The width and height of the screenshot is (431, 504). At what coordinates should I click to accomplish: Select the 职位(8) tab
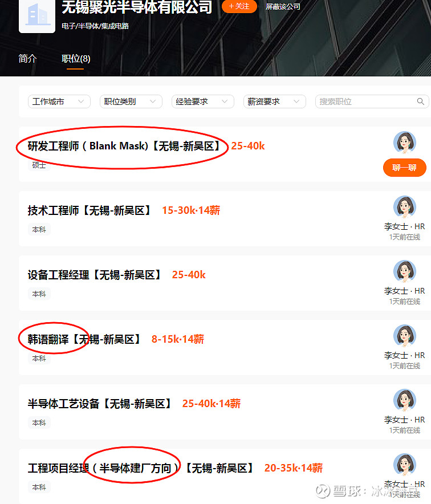[76, 59]
